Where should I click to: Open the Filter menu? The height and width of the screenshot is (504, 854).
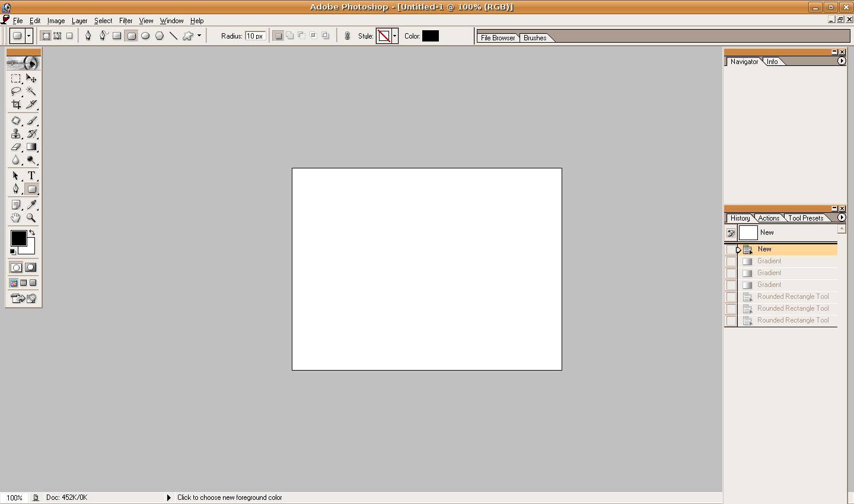[126, 21]
